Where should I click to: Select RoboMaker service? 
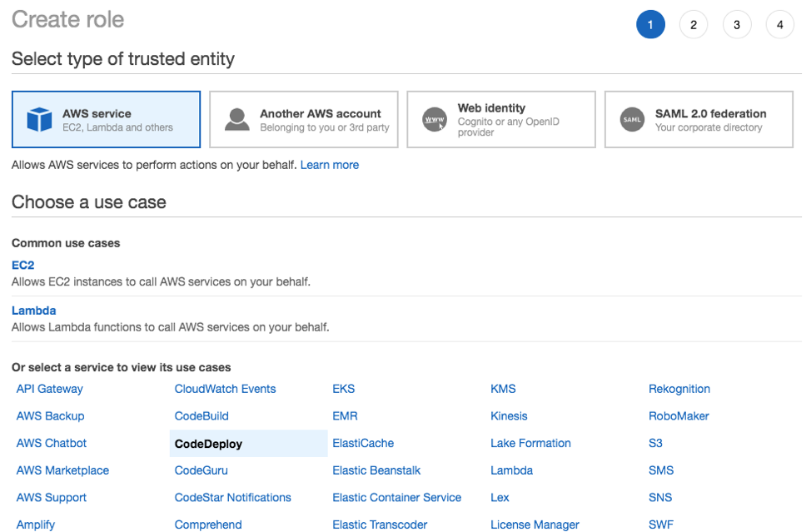[x=679, y=416]
